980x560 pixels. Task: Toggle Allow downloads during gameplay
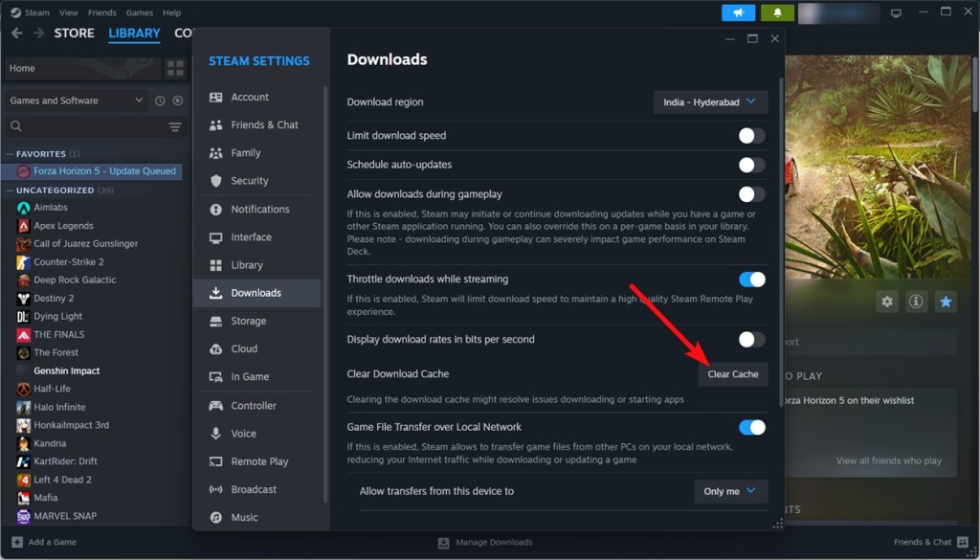point(751,194)
